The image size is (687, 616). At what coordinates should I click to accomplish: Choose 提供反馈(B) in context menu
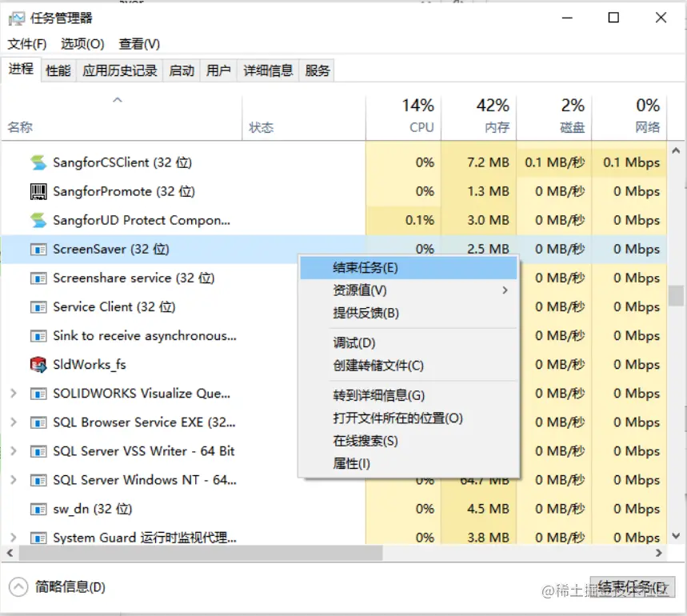click(409, 313)
